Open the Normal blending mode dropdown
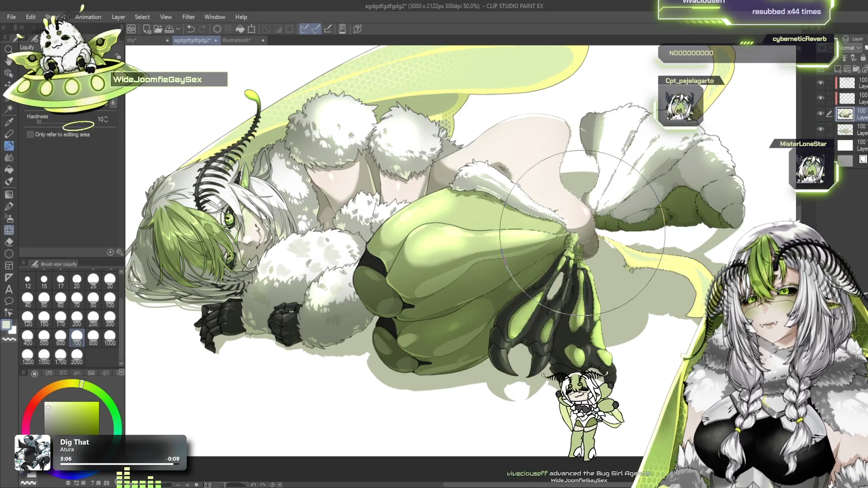The width and height of the screenshot is (868, 488). click(850, 48)
